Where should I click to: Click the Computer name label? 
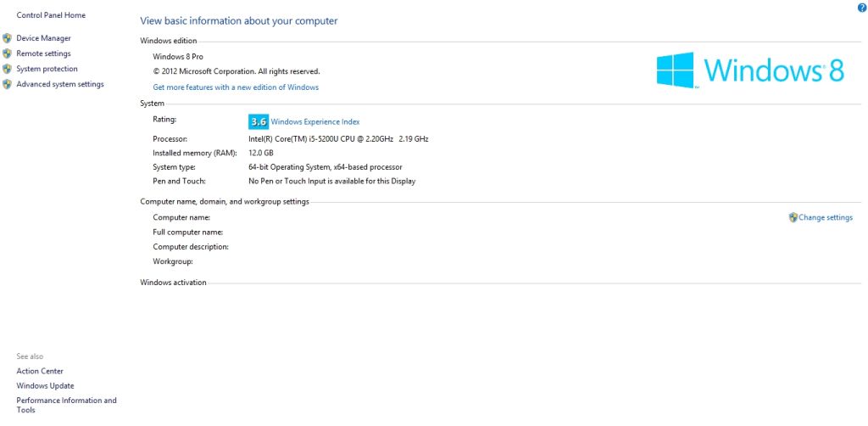pos(181,218)
